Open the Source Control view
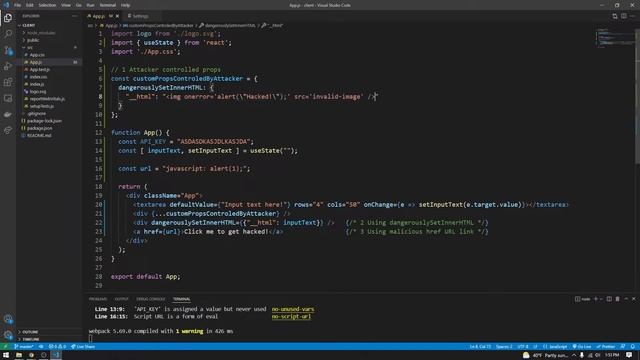Viewport: 640px width, 360px height. point(8,50)
